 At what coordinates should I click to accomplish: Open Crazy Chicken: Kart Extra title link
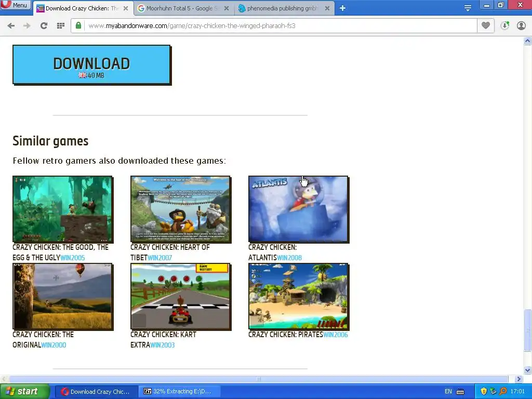pyautogui.click(x=163, y=340)
